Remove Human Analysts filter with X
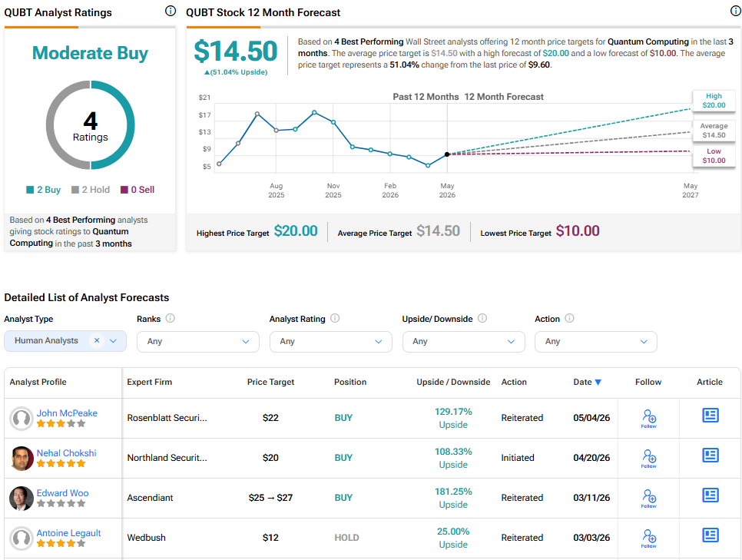The height and width of the screenshot is (560, 742). [97, 340]
